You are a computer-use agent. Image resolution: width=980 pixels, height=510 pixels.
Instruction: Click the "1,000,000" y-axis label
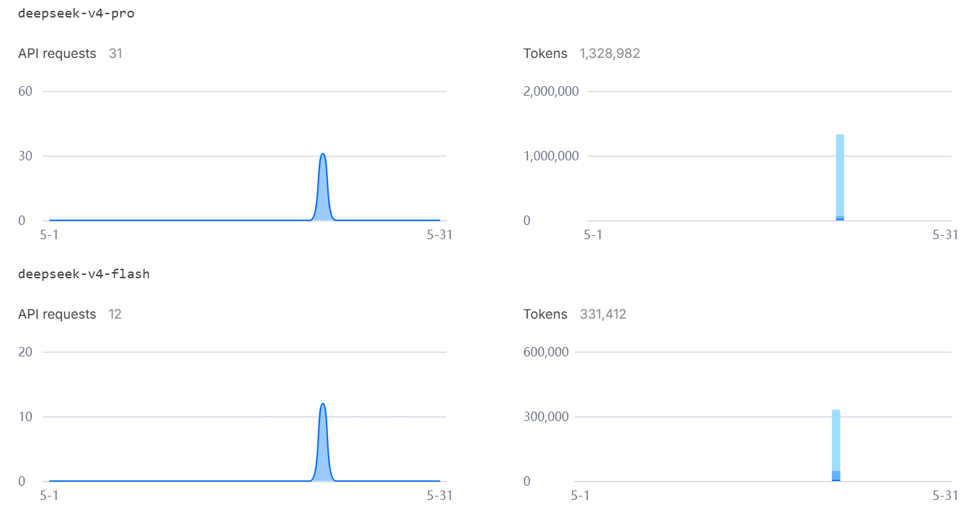551,156
